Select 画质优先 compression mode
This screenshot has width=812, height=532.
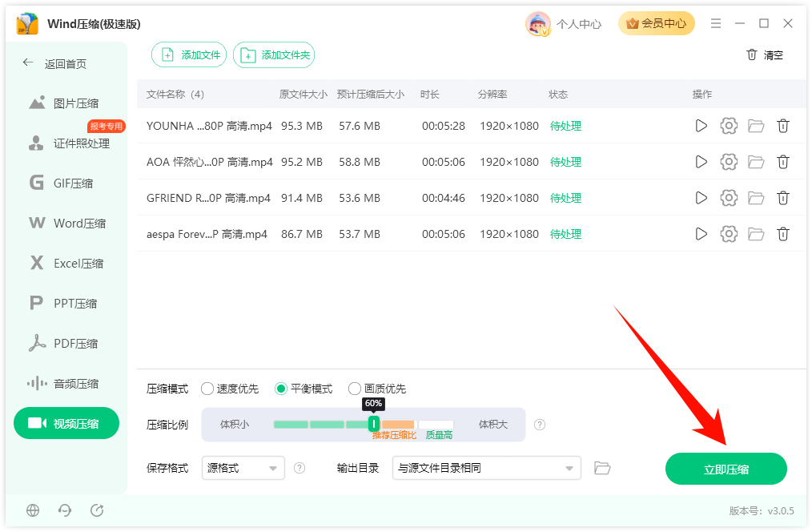click(x=377, y=389)
